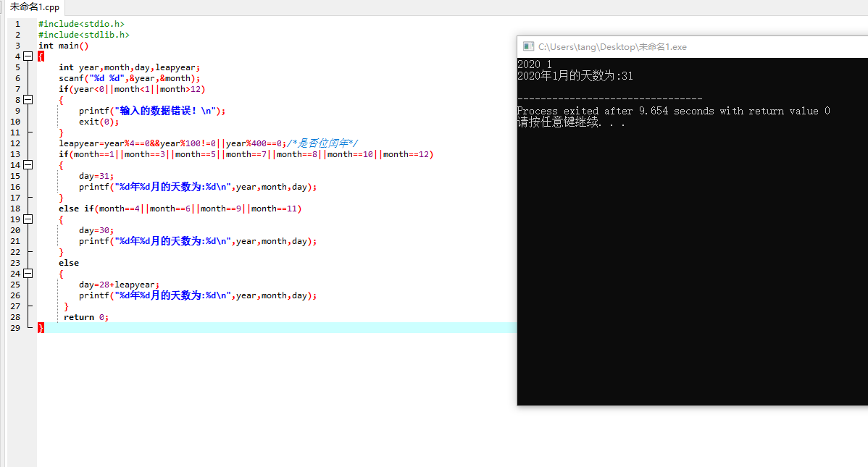
Task: Click the console input line 2020 1
Action: coord(535,64)
